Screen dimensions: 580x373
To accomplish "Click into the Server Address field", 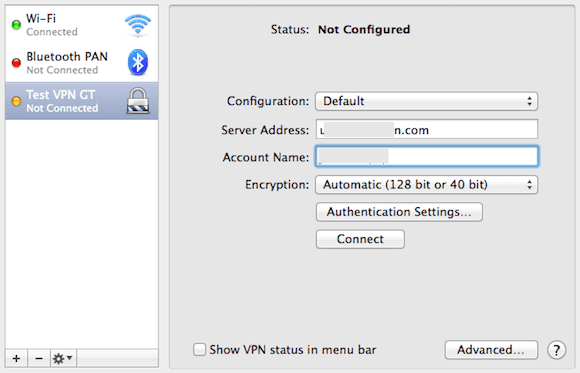I will pos(427,129).
